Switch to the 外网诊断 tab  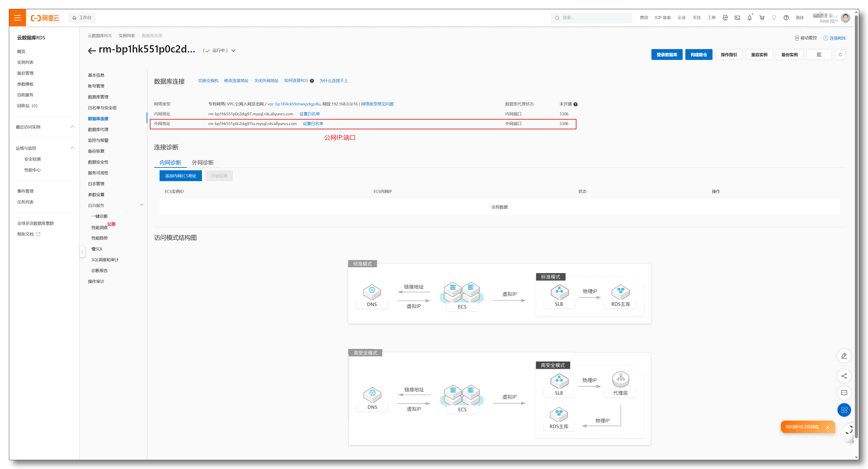[203, 163]
